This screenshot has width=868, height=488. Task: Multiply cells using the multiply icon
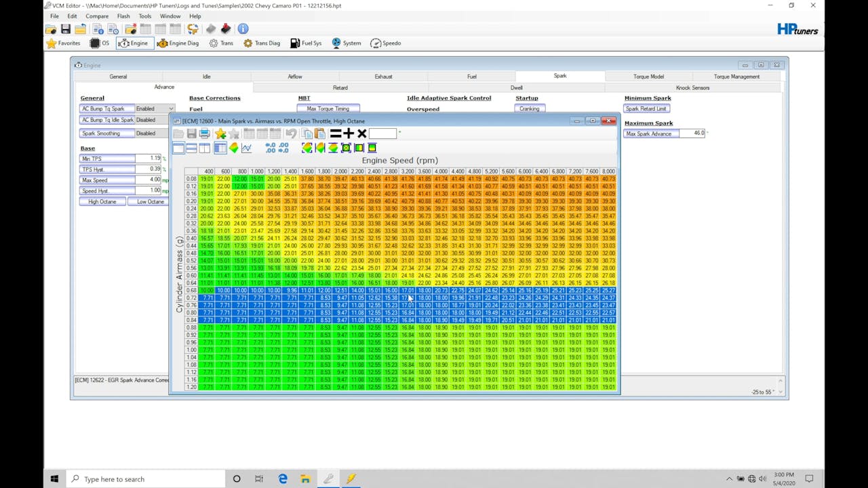pos(361,134)
